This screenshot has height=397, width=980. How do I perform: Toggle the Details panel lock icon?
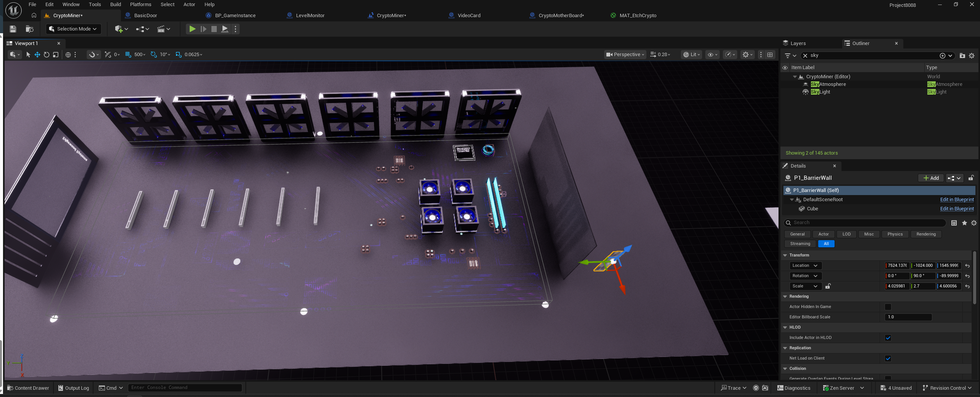(x=971, y=178)
